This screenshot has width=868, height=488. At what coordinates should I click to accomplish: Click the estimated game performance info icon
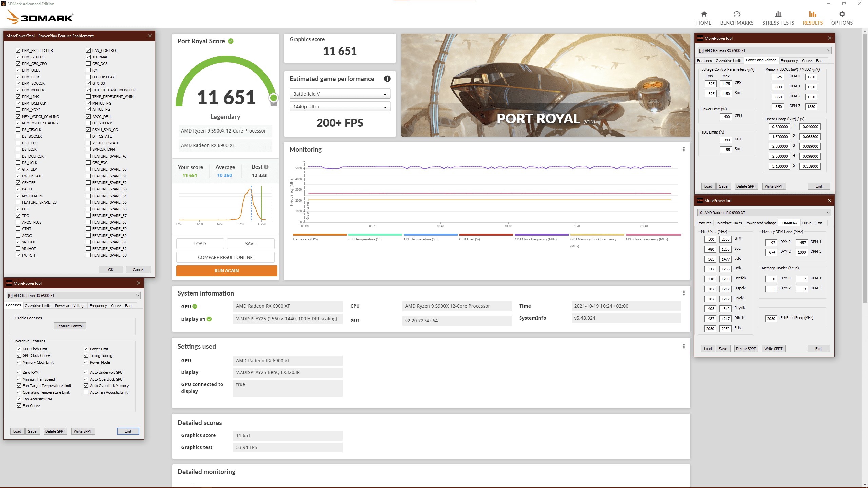coord(387,79)
